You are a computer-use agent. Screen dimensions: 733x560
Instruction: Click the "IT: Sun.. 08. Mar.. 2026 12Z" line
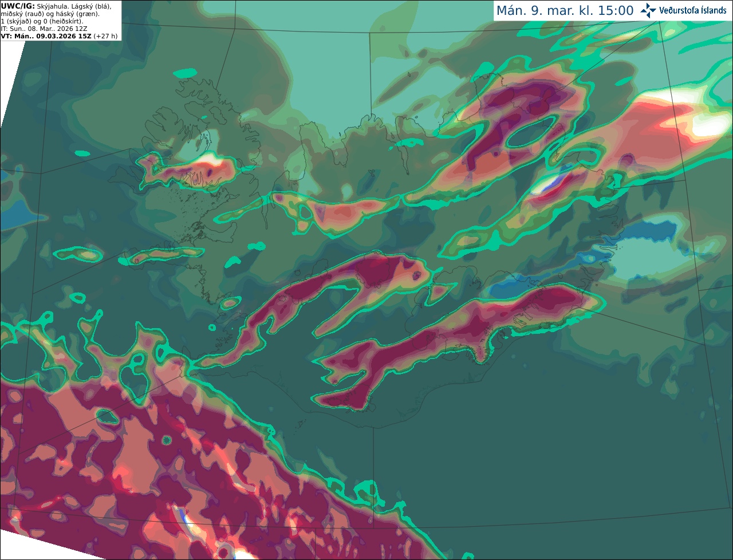tap(44, 29)
